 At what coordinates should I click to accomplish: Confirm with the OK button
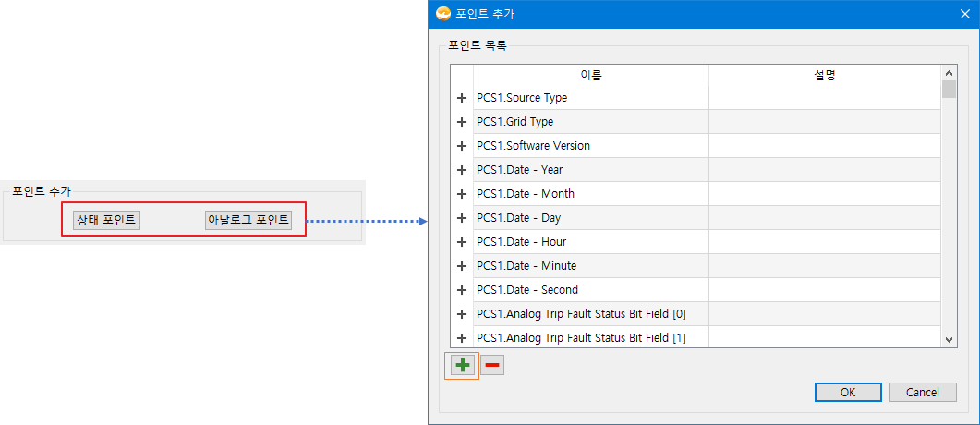pyautogui.click(x=848, y=393)
